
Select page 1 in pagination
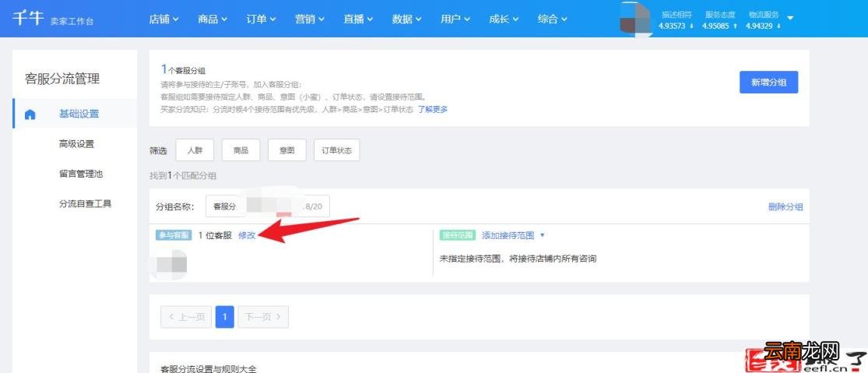(x=225, y=317)
